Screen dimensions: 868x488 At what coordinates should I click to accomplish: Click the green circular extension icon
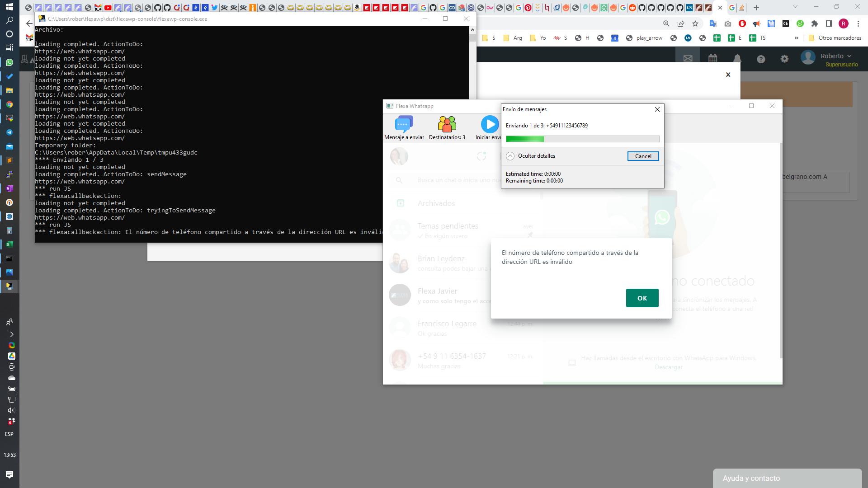click(x=800, y=23)
